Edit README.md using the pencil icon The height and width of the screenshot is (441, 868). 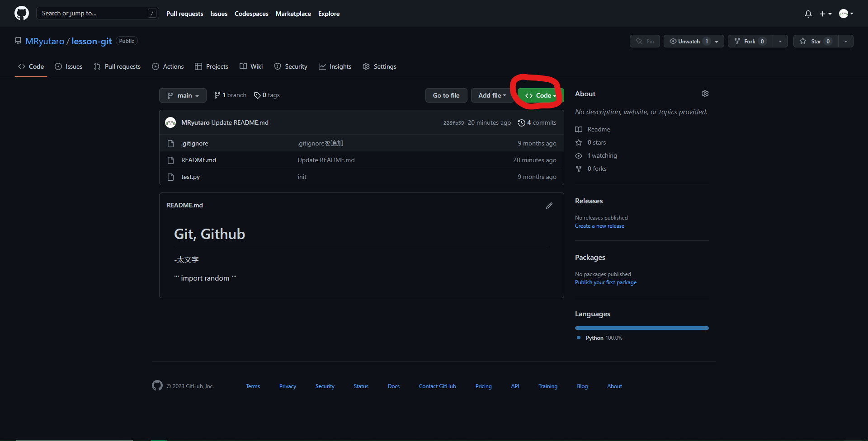549,206
